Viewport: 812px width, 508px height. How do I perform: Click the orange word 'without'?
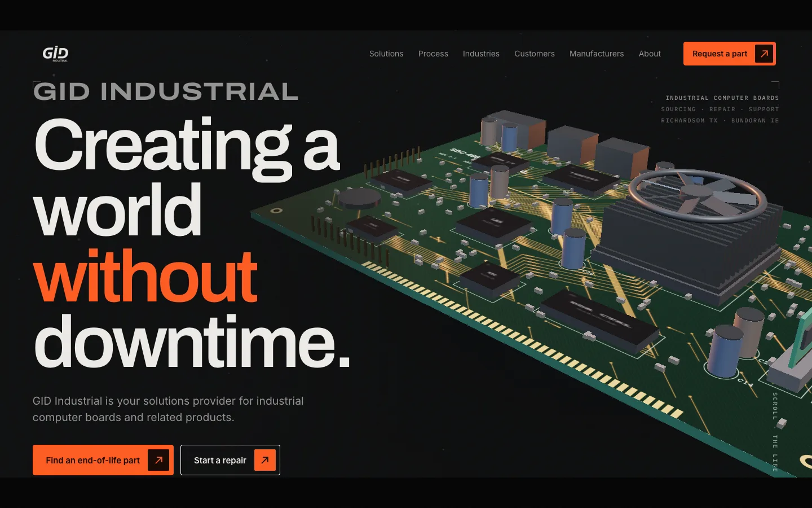coord(145,277)
